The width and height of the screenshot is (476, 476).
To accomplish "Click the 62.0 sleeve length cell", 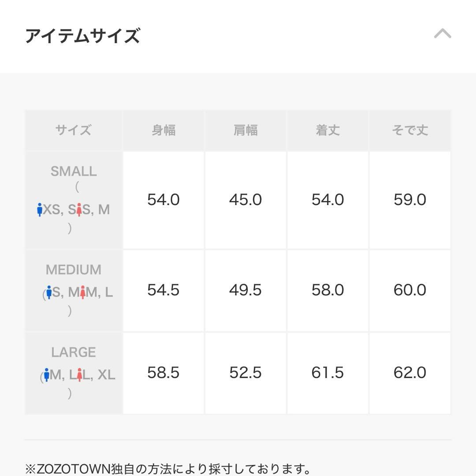I will [411, 372].
